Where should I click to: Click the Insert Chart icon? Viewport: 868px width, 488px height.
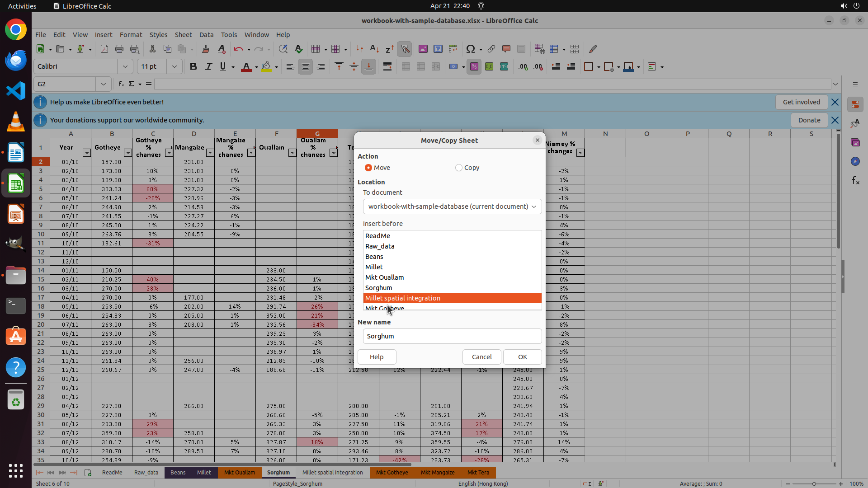tap(438, 49)
